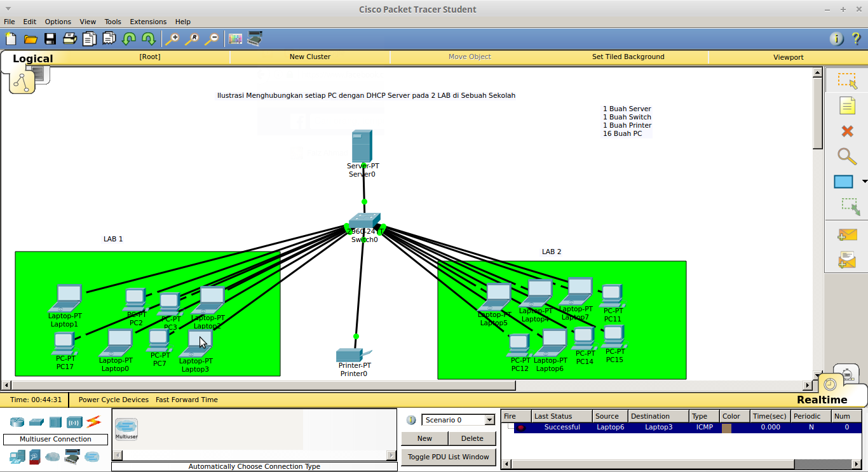Viewport: 868px width, 472px height.
Task: Pick the Place Note tool
Action: pyautogui.click(x=847, y=105)
